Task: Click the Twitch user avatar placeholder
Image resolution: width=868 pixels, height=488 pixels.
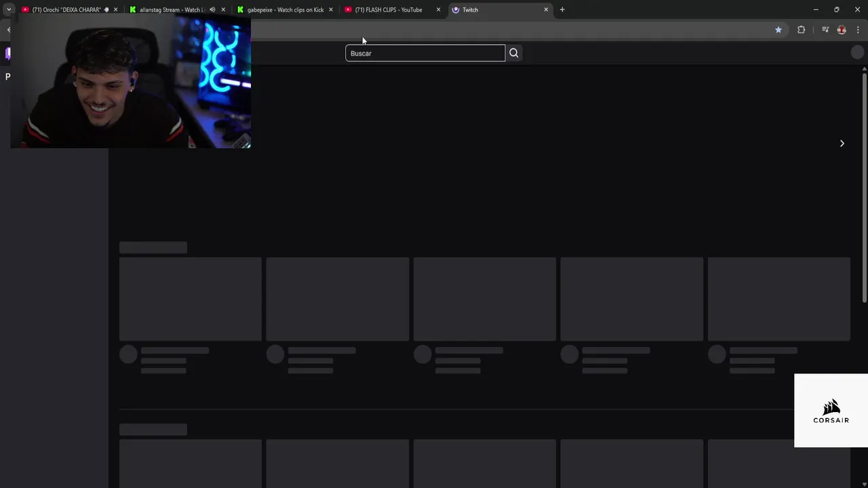Action: (857, 53)
